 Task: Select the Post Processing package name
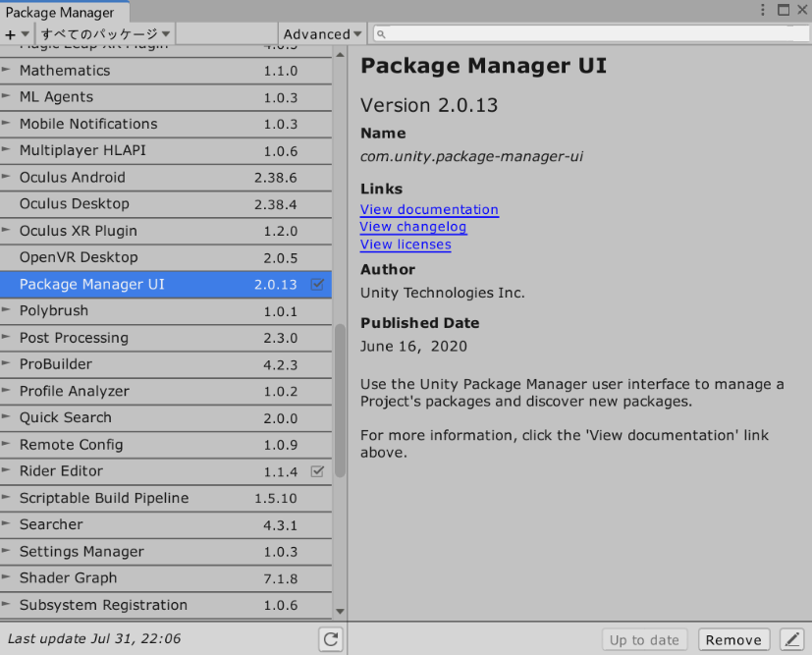(x=74, y=338)
